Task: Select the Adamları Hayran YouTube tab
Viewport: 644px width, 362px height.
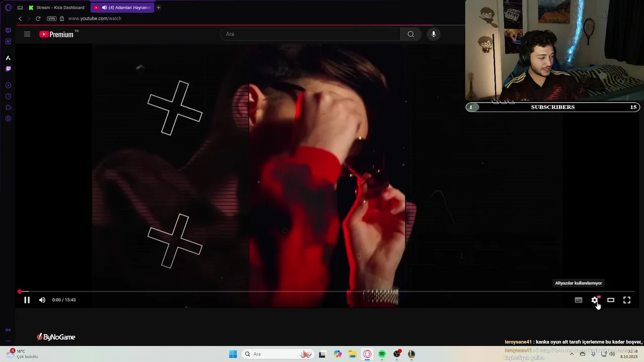Action: [x=122, y=8]
